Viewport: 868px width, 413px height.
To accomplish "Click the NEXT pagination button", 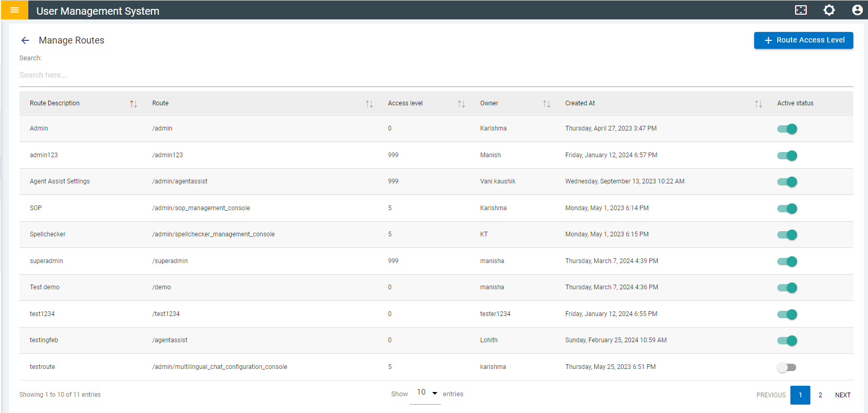I will [843, 395].
